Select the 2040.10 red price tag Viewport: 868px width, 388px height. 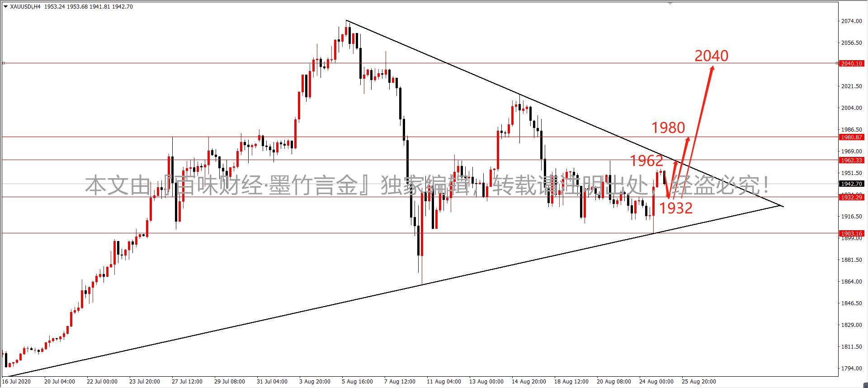pos(851,64)
